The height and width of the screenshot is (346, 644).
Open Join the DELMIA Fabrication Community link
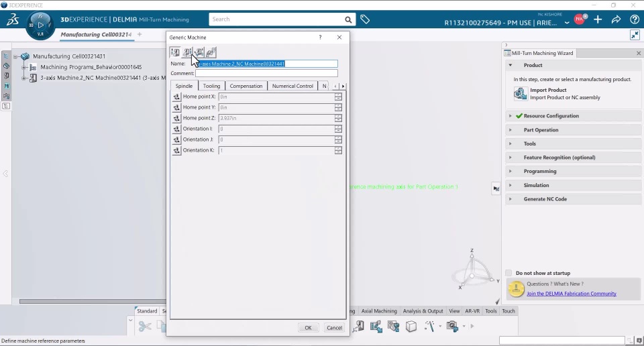coord(572,294)
